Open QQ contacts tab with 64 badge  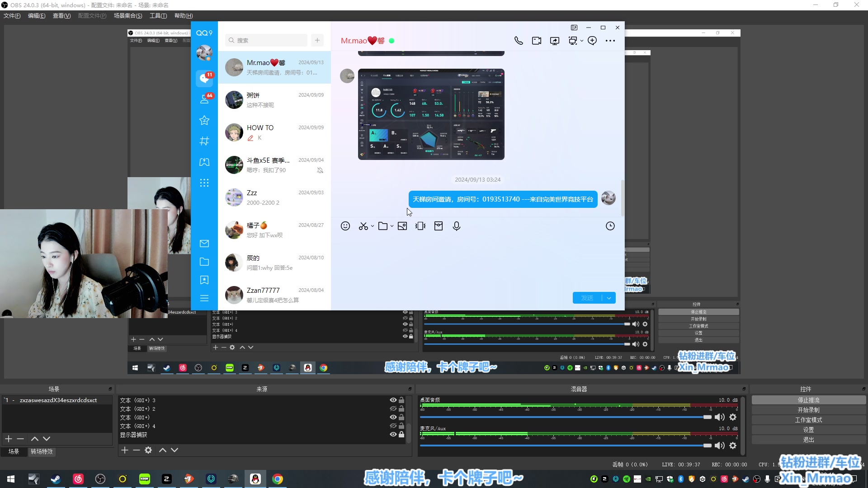pos(204,99)
